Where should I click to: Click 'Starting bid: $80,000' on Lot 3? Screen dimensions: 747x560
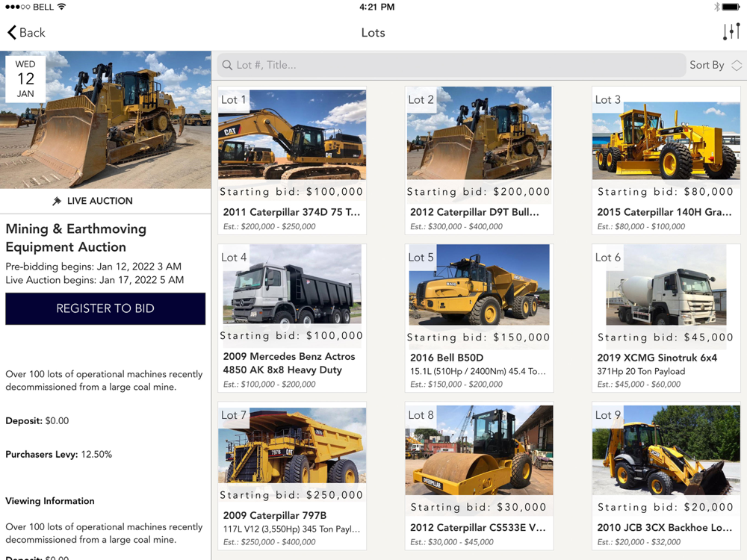(x=666, y=191)
